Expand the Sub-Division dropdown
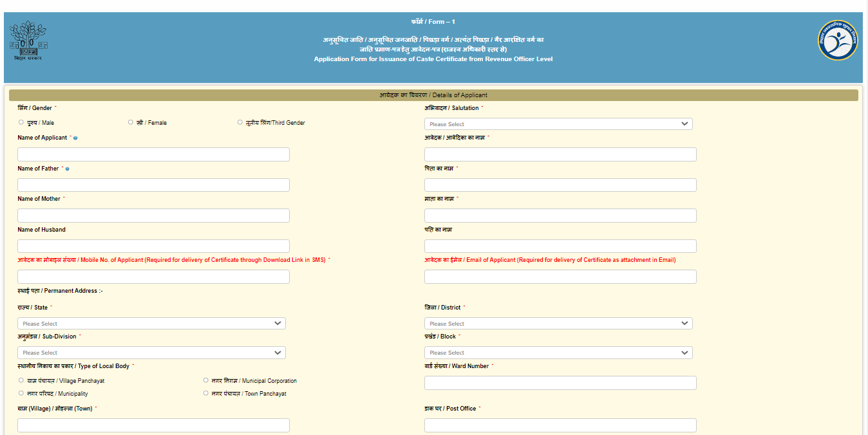The height and width of the screenshot is (435, 868). click(151, 353)
